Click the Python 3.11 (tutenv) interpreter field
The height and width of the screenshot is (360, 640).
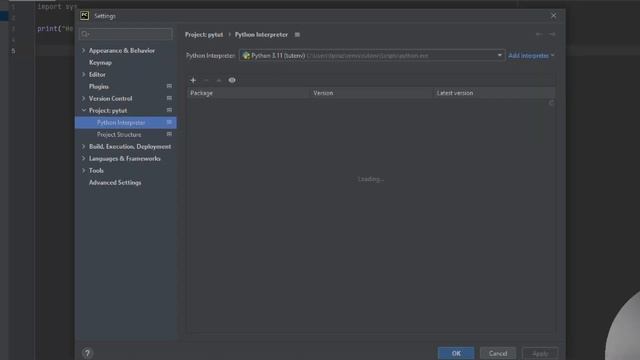(x=372, y=56)
